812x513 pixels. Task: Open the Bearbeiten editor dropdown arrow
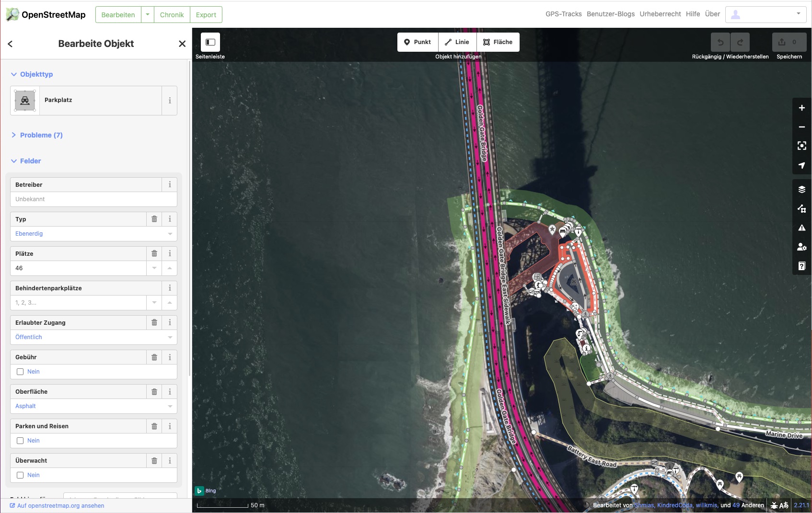click(x=148, y=15)
